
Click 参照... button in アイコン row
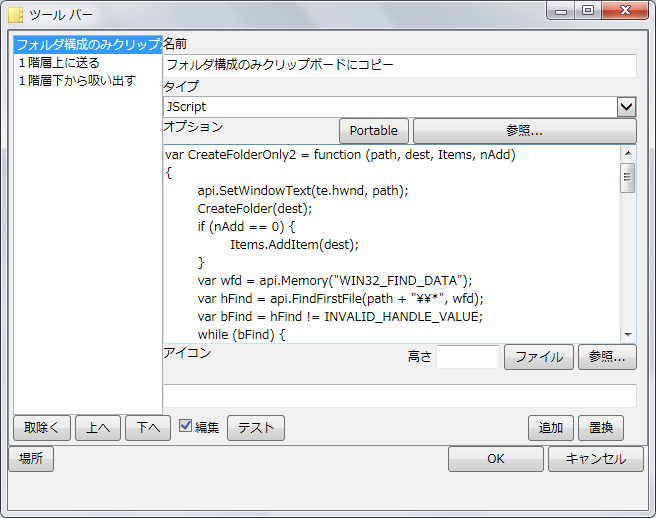tap(607, 357)
